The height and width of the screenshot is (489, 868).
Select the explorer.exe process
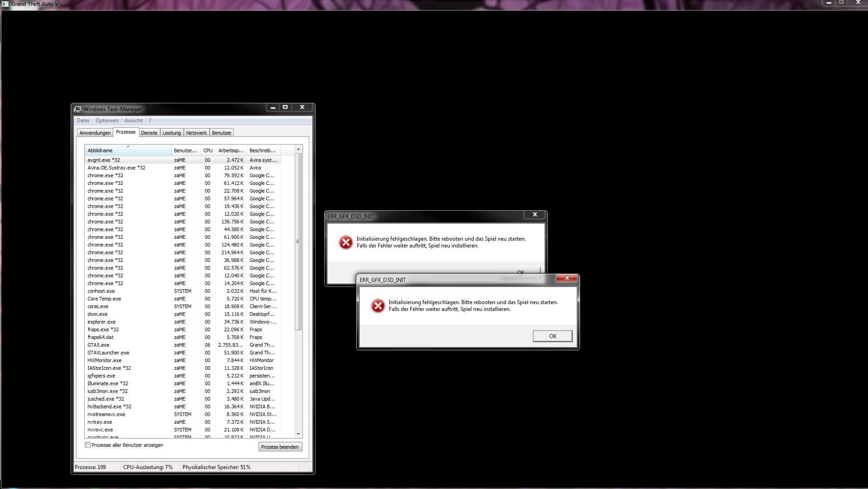pyautogui.click(x=182, y=322)
